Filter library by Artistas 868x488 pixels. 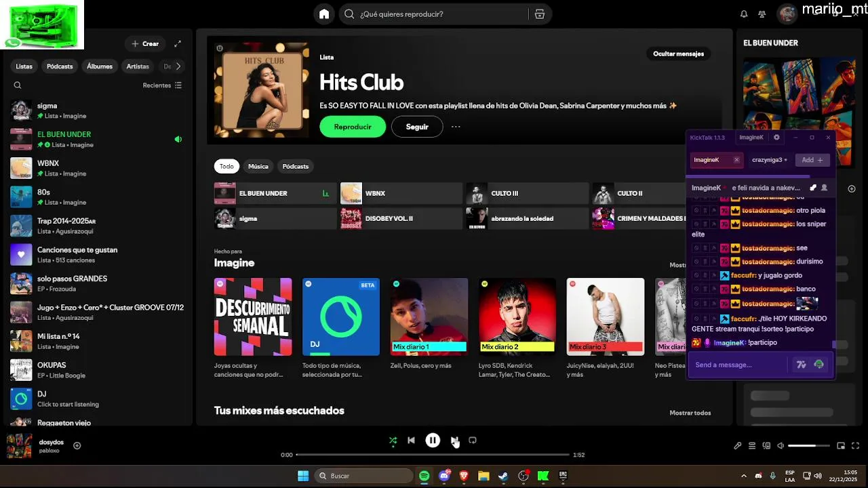coord(138,66)
